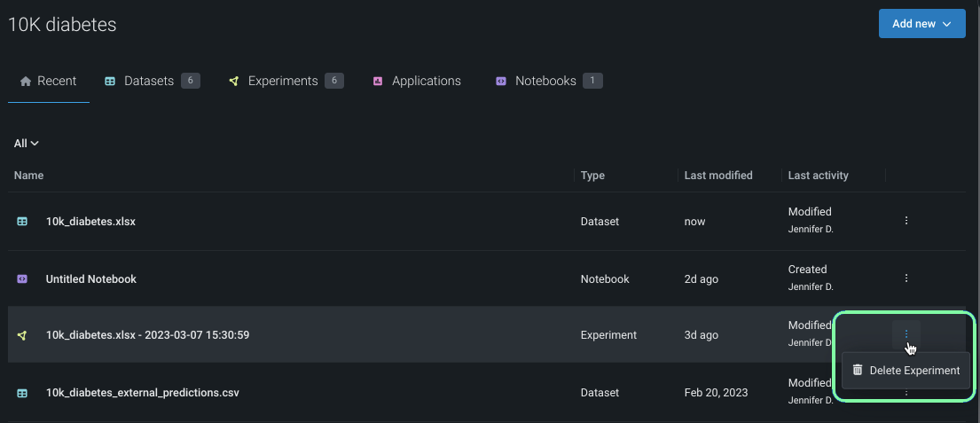The image size is (980, 423).
Task: Sort by the Last modified column header
Action: pos(718,176)
